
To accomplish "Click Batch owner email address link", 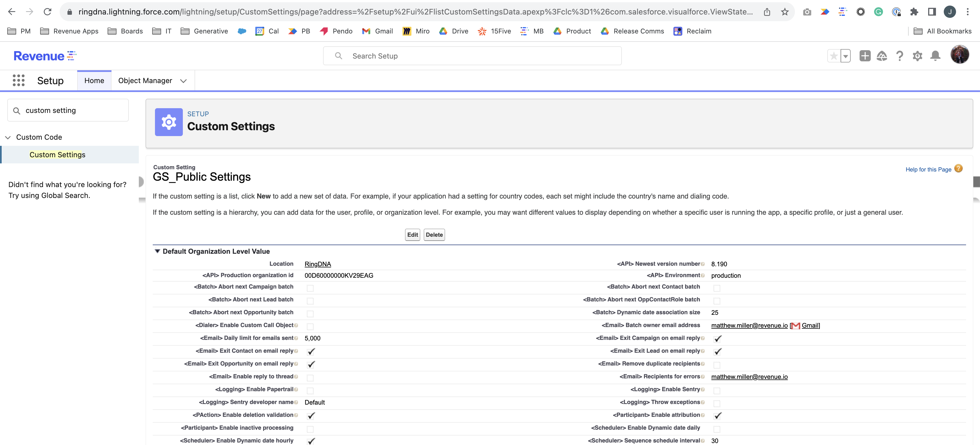I will point(749,325).
